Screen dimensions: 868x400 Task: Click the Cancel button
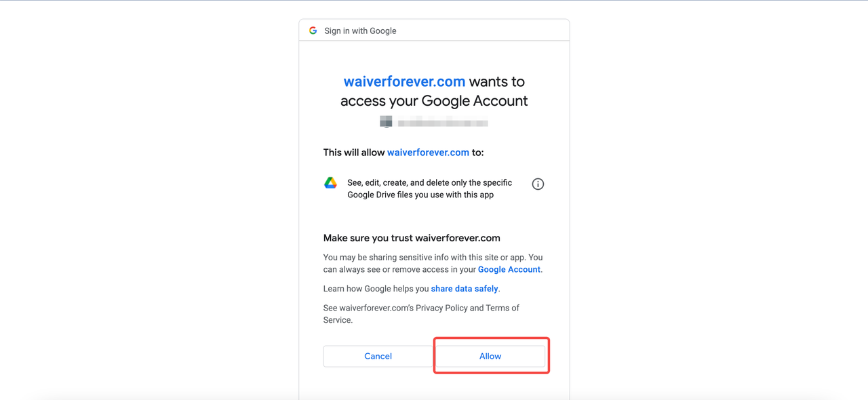pyautogui.click(x=378, y=356)
